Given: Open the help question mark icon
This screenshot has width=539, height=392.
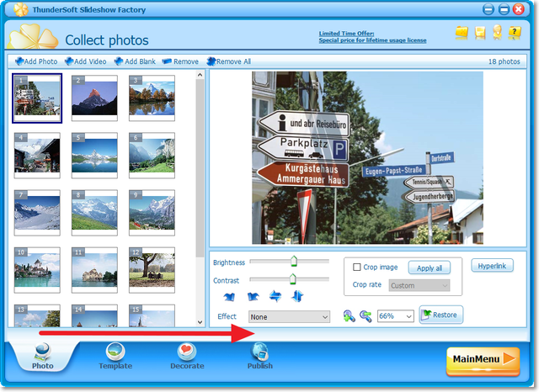Looking at the screenshot, I should click(x=516, y=33).
